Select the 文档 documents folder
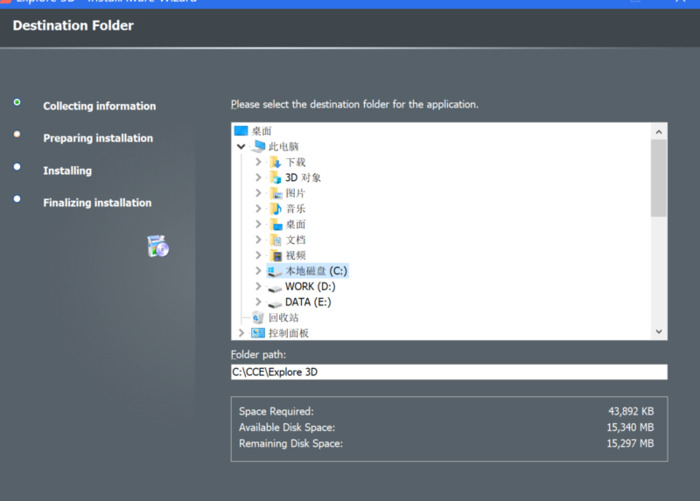 point(296,240)
